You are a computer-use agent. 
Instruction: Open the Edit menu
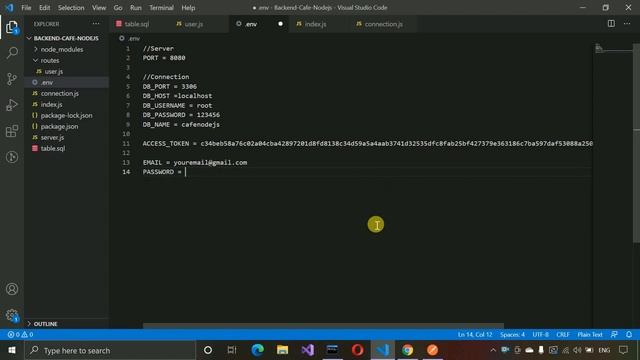pyautogui.click(x=44, y=8)
